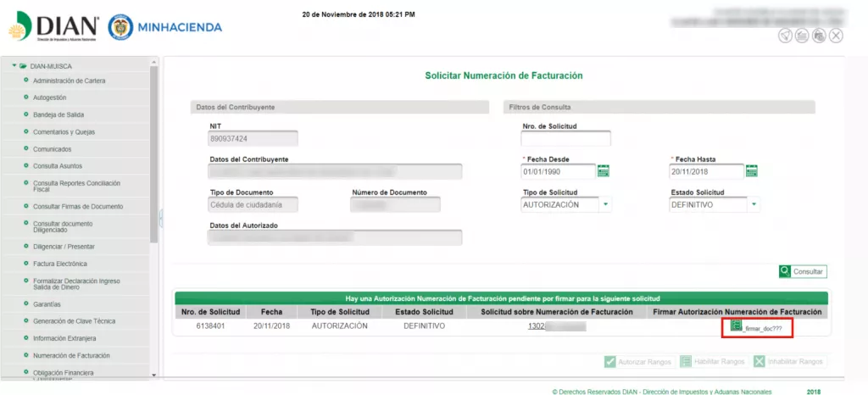The width and height of the screenshot is (868, 395).
Task: Open the Estado Solicitud dropdown arrow
Action: pos(754,204)
